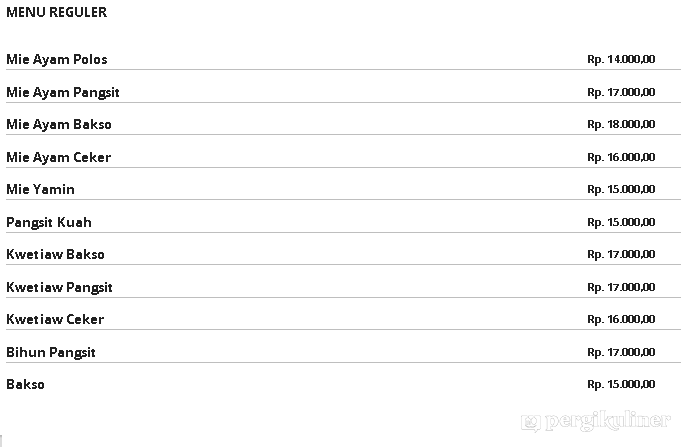Click the price beside Bakso
The height and width of the screenshot is (447, 681).
(621, 384)
